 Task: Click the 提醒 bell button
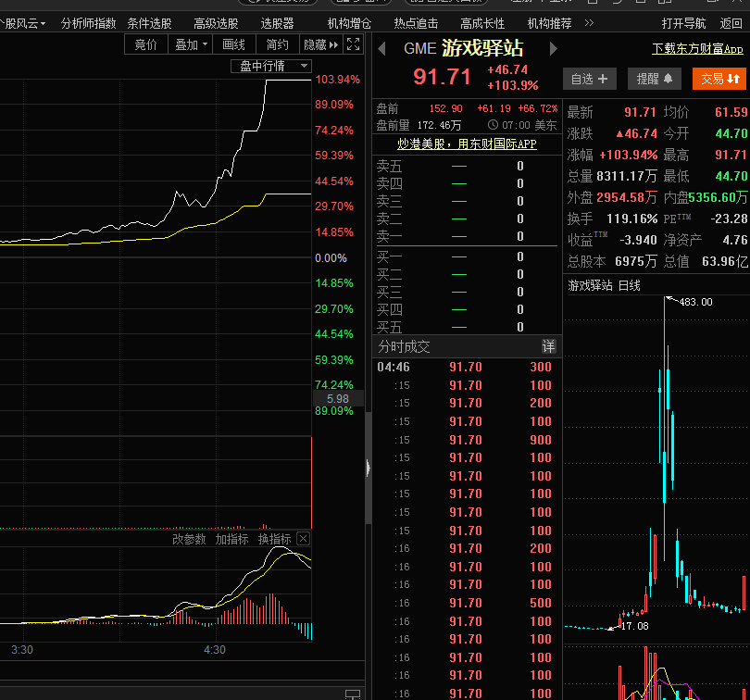(x=655, y=79)
